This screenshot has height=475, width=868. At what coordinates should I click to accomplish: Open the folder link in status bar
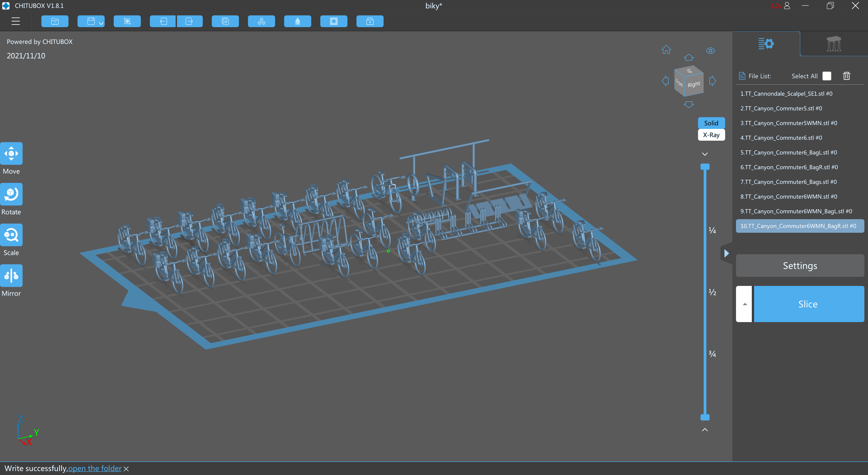click(95, 468)
